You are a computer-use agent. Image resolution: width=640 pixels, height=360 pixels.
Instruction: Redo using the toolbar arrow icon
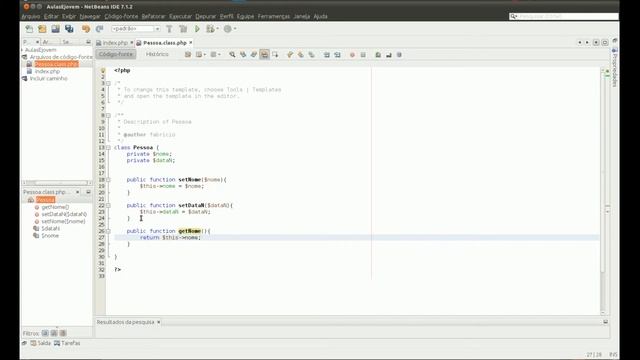click(x=99, y=29)
